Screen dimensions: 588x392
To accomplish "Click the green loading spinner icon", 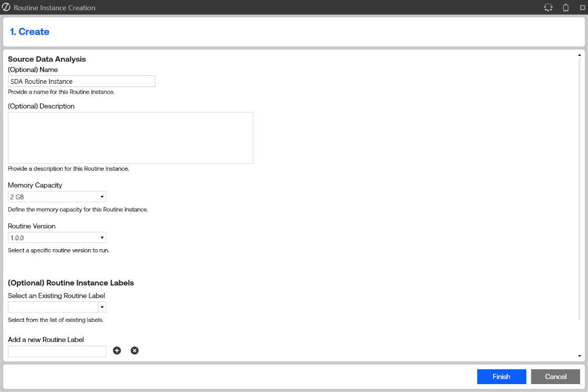I will (x=548, y=7).
